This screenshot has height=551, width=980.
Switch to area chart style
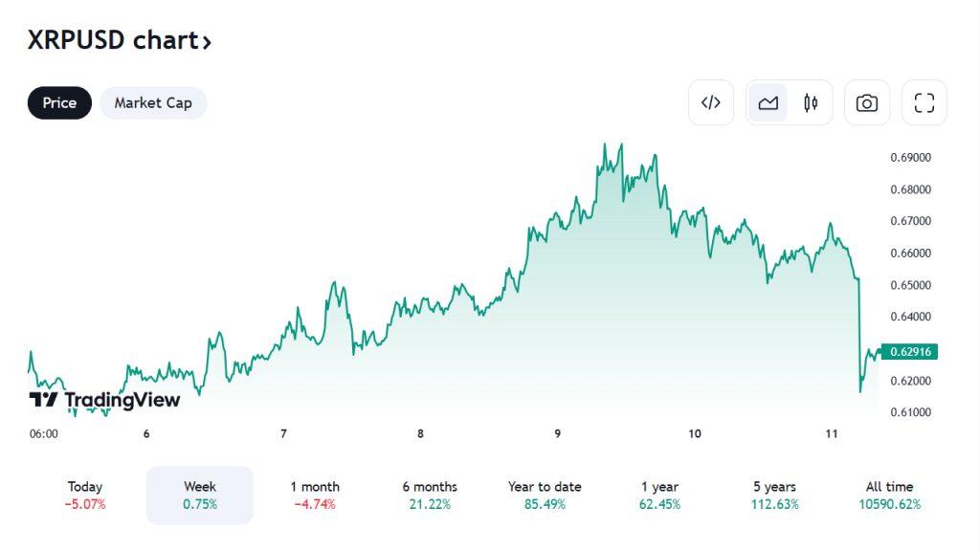click(768, 103)
